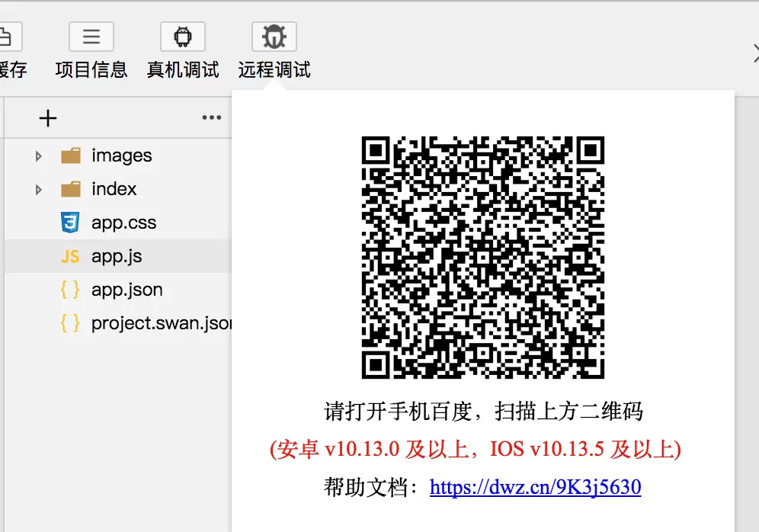
Task: Click the red version requirement text
Action: pos(476,449)
